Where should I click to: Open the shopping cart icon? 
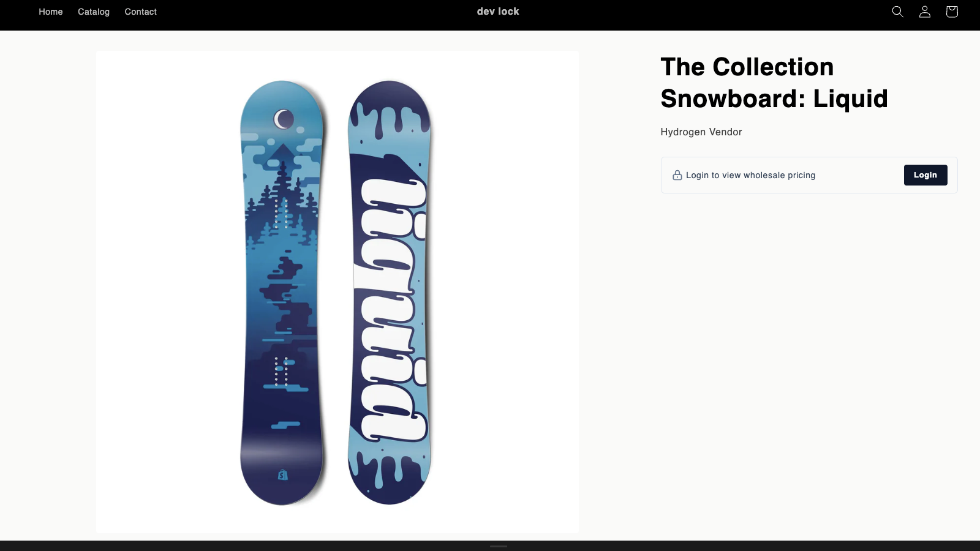click(x=952, y=12)
